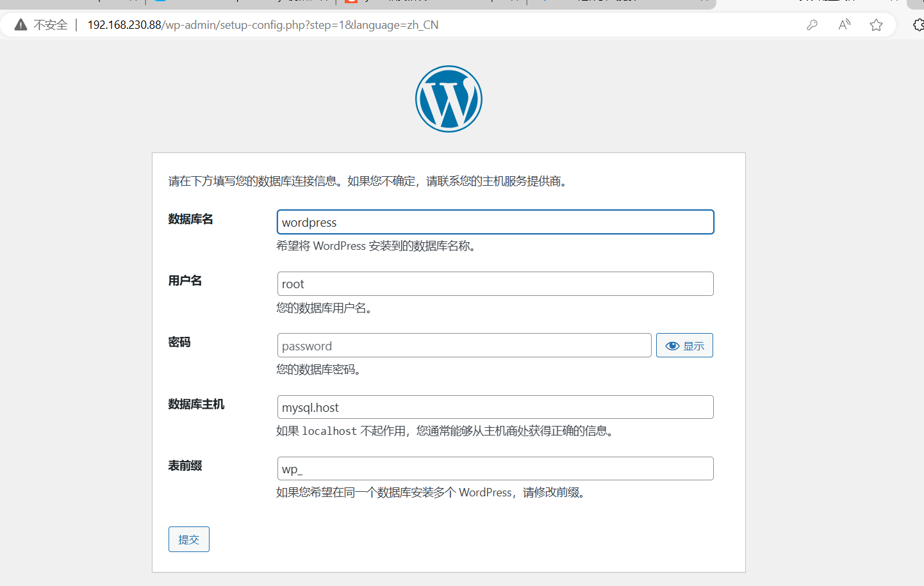Viewport: 924px width, 586px height.
Task: Focus the 密码 password input field
Action: click(x=465, y=345)
